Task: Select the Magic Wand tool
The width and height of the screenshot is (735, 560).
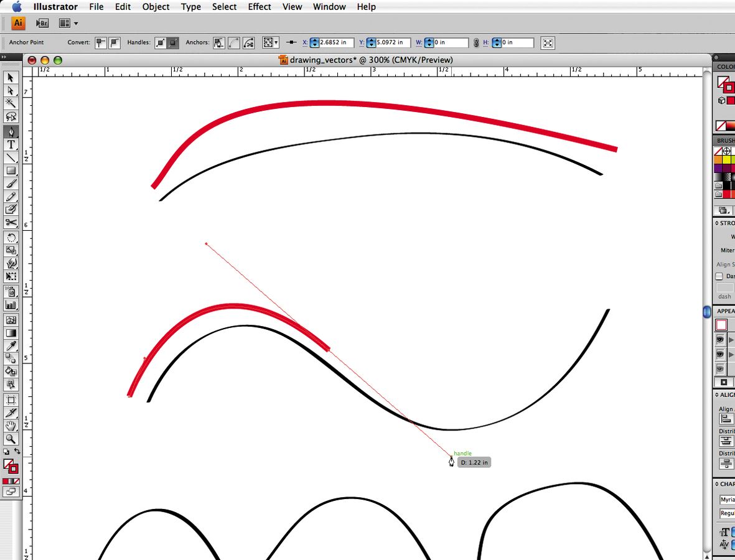Action: (x=11, y=103)
